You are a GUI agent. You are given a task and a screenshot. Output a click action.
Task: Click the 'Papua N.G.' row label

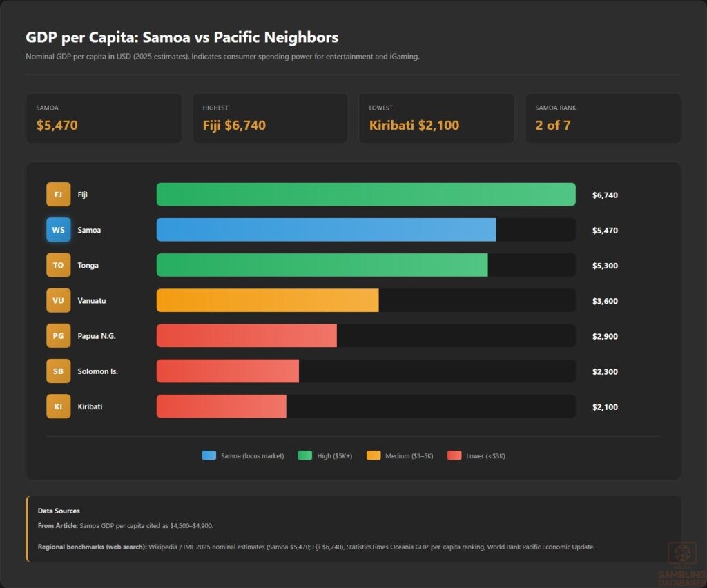(x=97, y=336)
